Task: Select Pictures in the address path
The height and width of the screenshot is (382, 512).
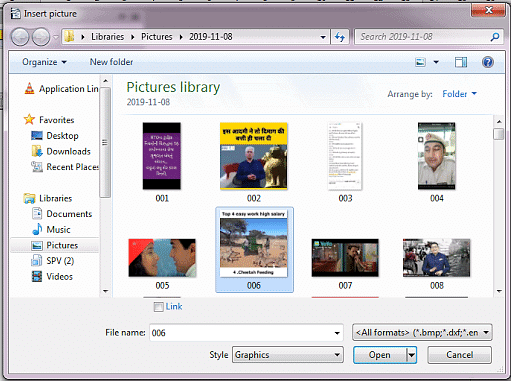Action: tap(157, 37)
